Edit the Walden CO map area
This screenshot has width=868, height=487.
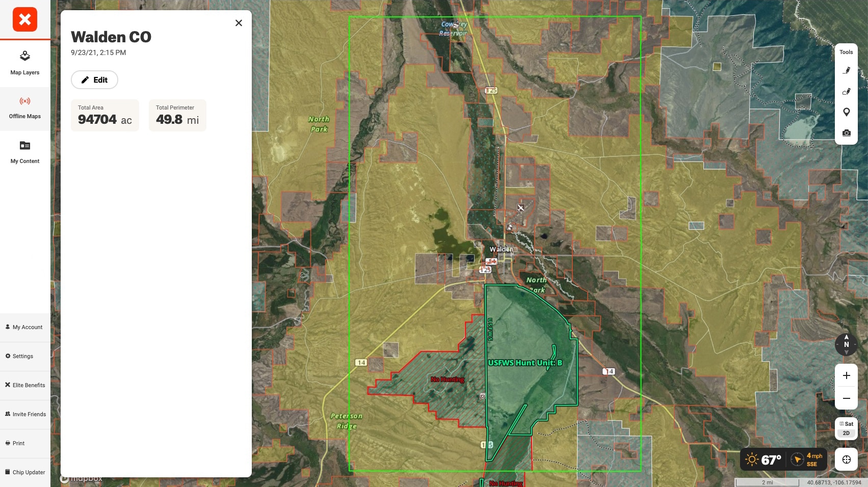click(94, 80)
